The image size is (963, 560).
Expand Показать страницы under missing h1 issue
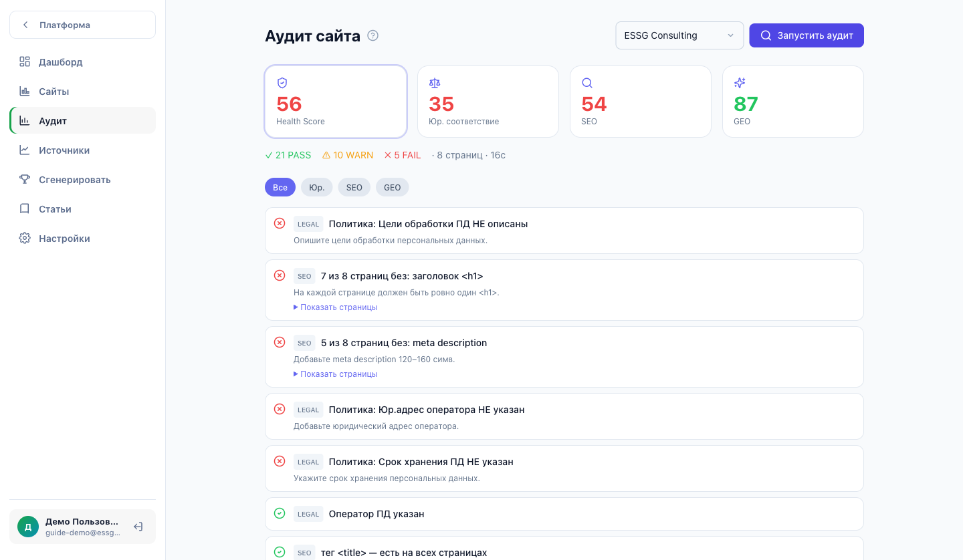[x=336, y=307]
